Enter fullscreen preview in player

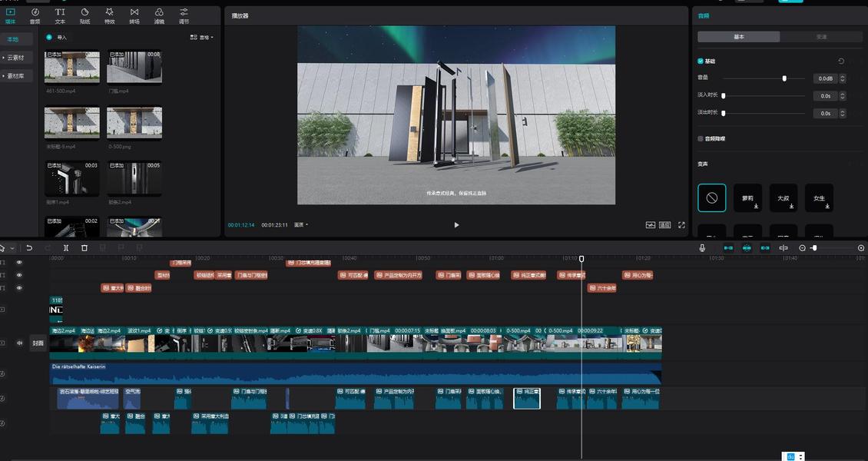[x=681, y=224]
